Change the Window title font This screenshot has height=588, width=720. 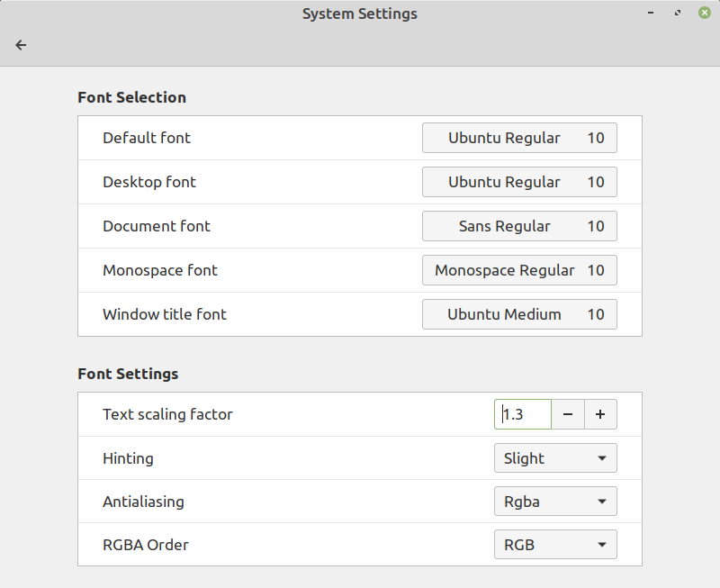(519, 314)
